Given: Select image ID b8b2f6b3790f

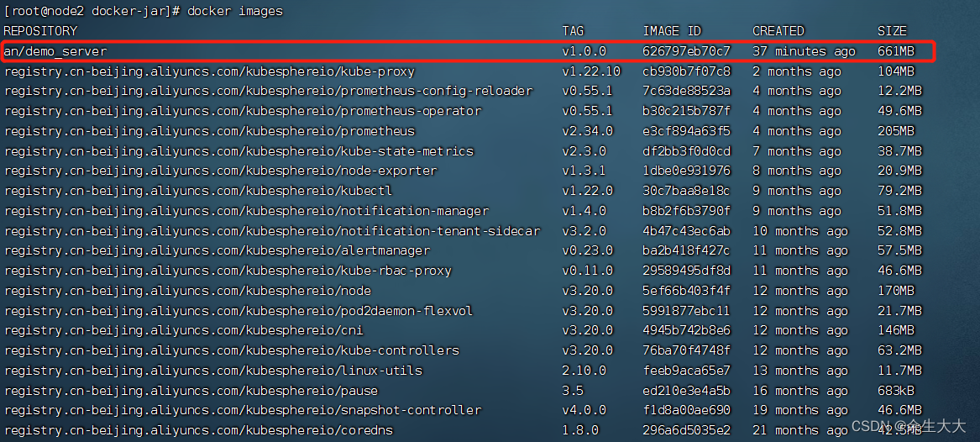Looking at the screenshot, I should click(686, 211).
